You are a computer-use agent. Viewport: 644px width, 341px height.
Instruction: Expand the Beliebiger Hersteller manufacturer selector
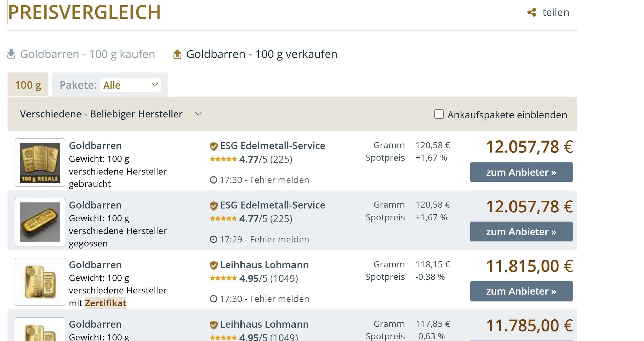point(111,114)
